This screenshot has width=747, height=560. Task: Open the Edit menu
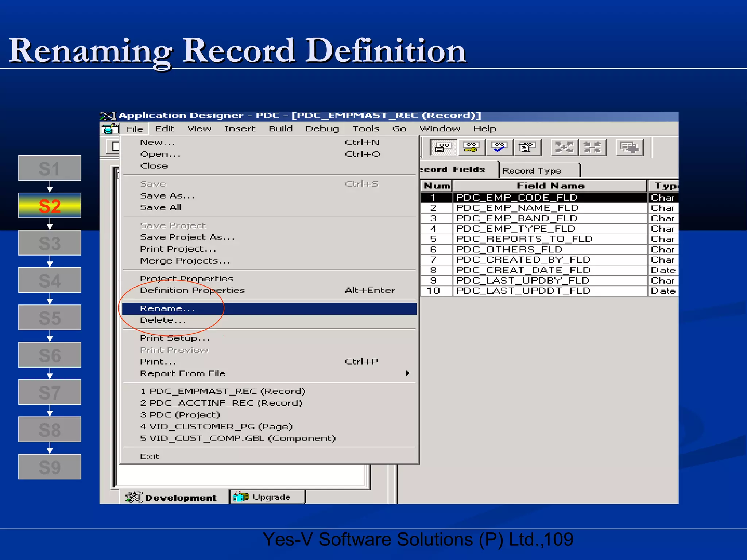[x=165, y=129]
